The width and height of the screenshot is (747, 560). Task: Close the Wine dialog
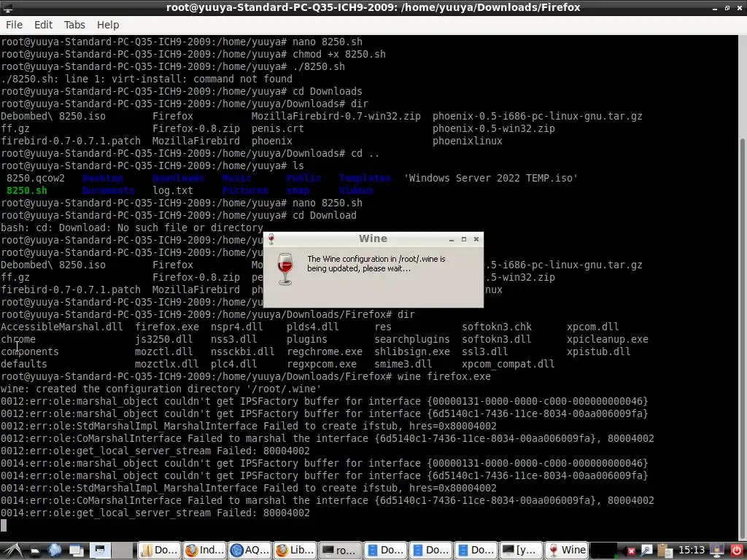coord(476,239)
